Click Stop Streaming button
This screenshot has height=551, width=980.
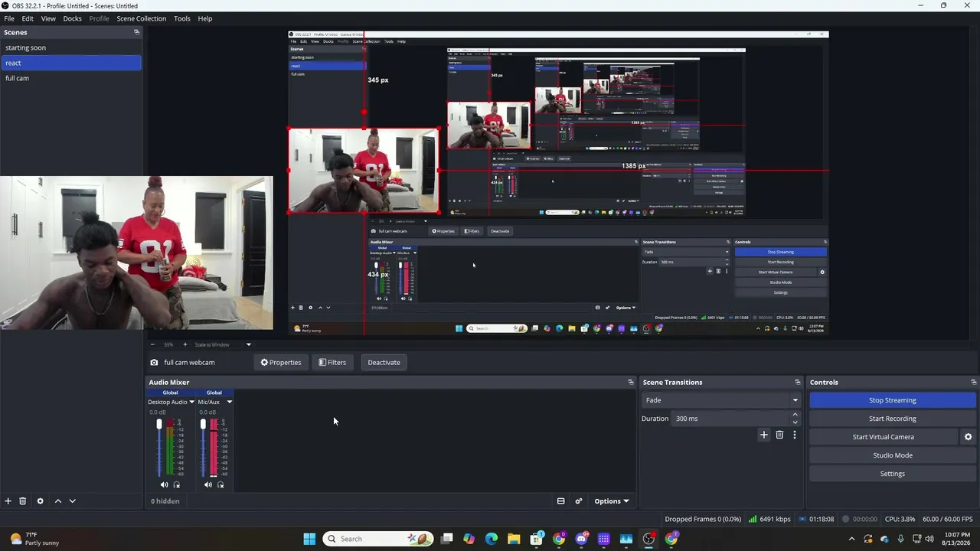892,400
